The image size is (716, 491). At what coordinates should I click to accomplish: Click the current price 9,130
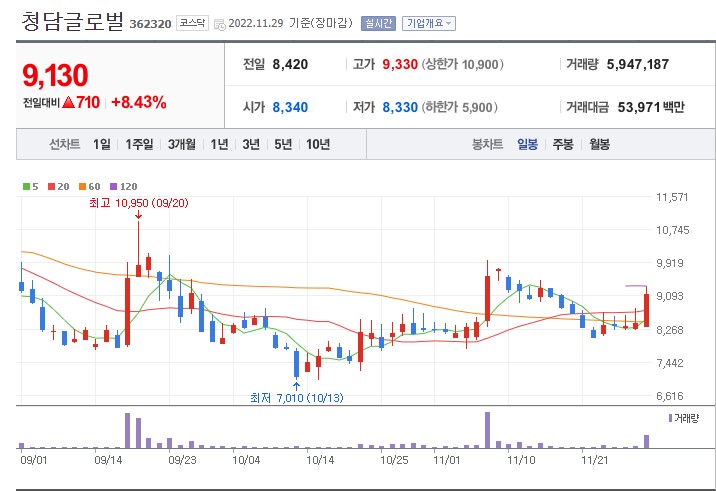pos(55,75)
